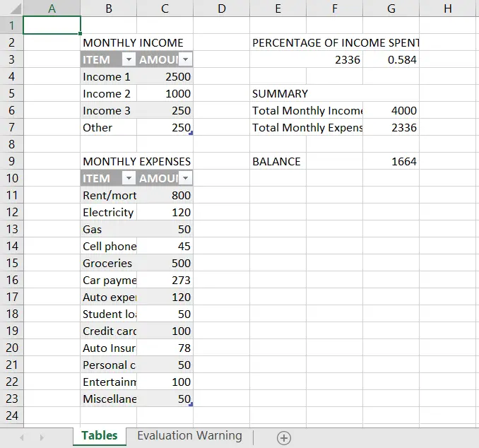
Task: Select the Car payment expense cell
Action: tap(109, 280)
